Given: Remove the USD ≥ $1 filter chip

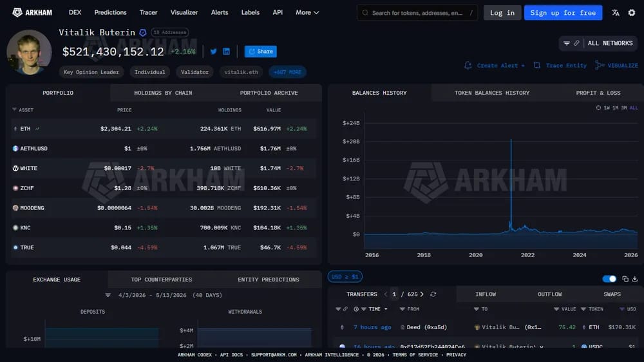Looking at the screenshot, I should [345, 276].
